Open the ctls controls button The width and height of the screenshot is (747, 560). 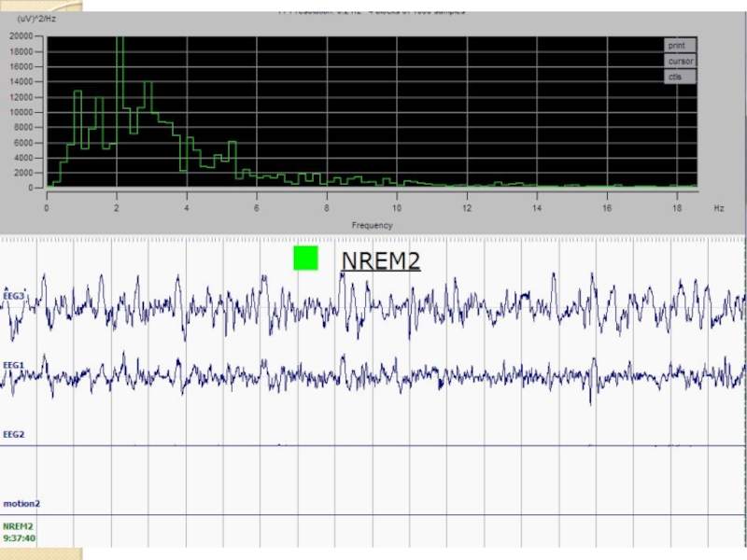coord(676,77)
